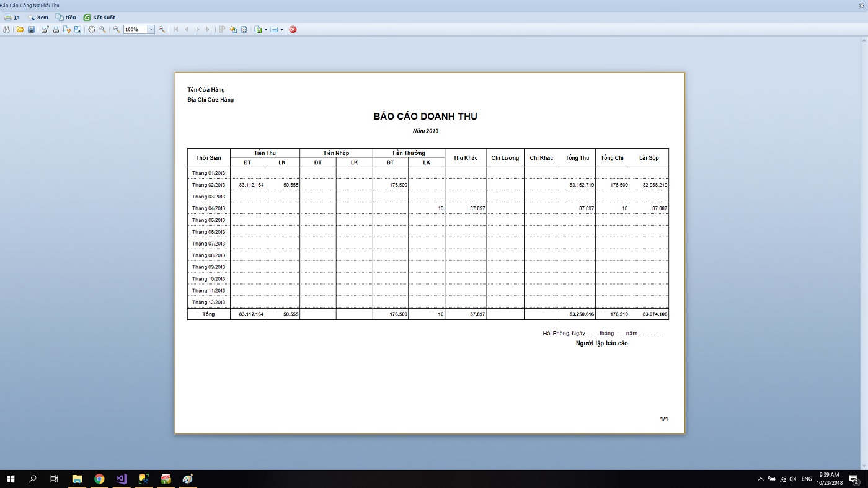Click the red close preview icon
This screenshot has height=488, width=868.
tap(293, 29)
